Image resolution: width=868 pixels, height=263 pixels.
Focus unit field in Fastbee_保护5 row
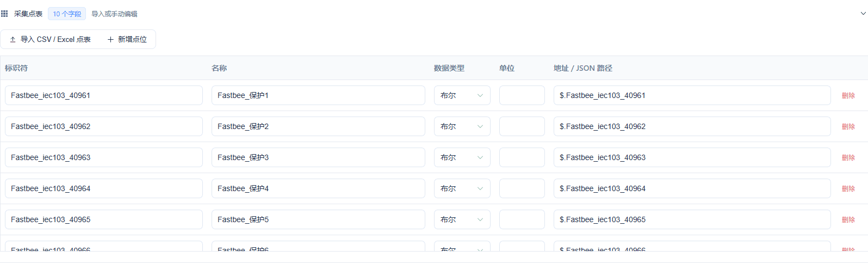[522, 219]
